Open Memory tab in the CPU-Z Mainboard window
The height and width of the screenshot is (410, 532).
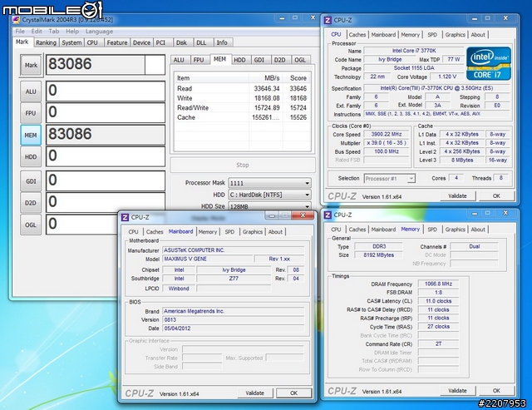pyautogui.click(x=208, y=232)
